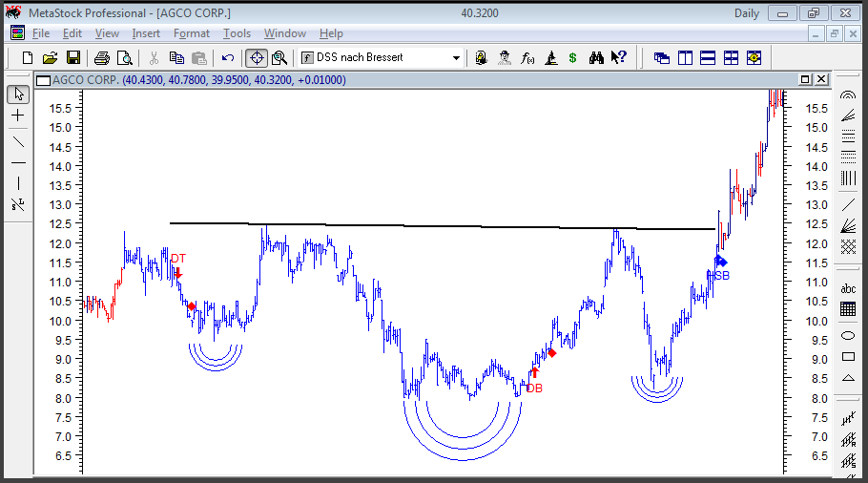Image resolution: width=868 pixels, height=483 pixels.
Task: Open the Tools menu
Action: click(237, 33)
